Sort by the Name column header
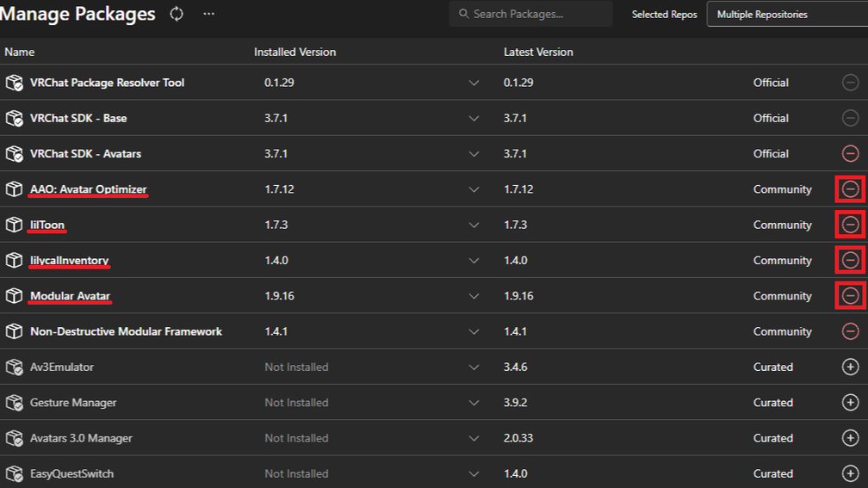 click(x=20, y=52)
